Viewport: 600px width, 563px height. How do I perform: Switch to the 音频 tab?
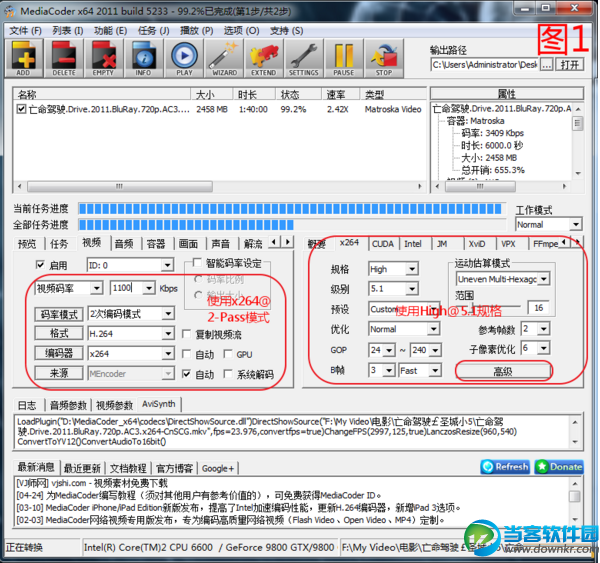coord(124,243)
